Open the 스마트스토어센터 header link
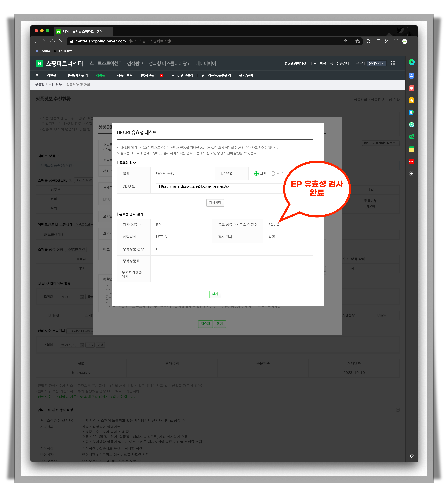448x497 pixels. tap(106, 63)
